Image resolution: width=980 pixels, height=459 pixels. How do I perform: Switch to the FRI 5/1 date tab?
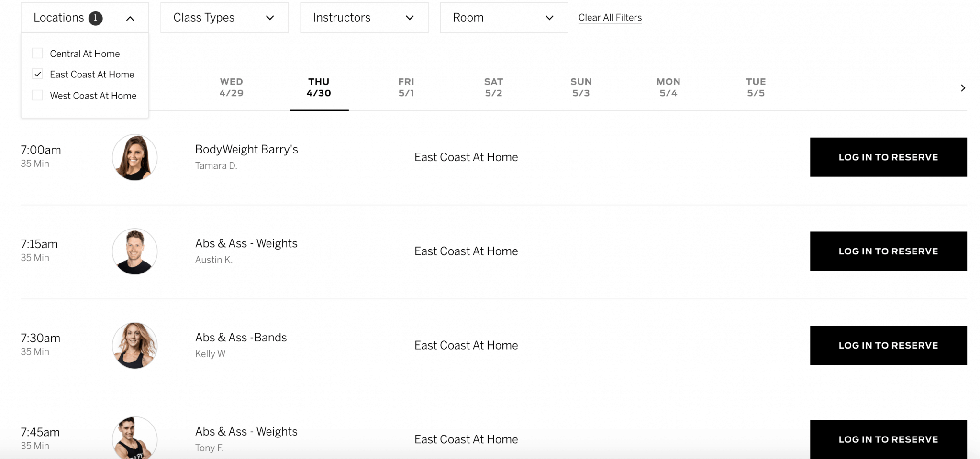406,87
